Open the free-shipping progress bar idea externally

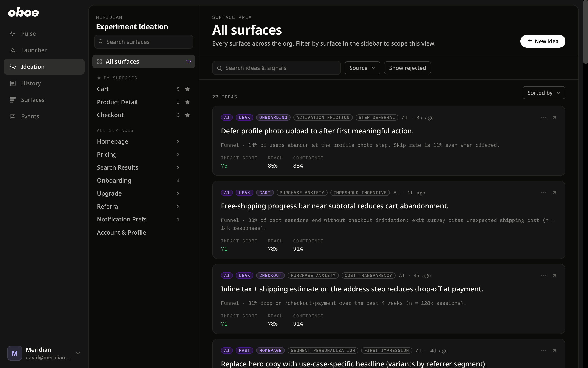click(554, 193)
